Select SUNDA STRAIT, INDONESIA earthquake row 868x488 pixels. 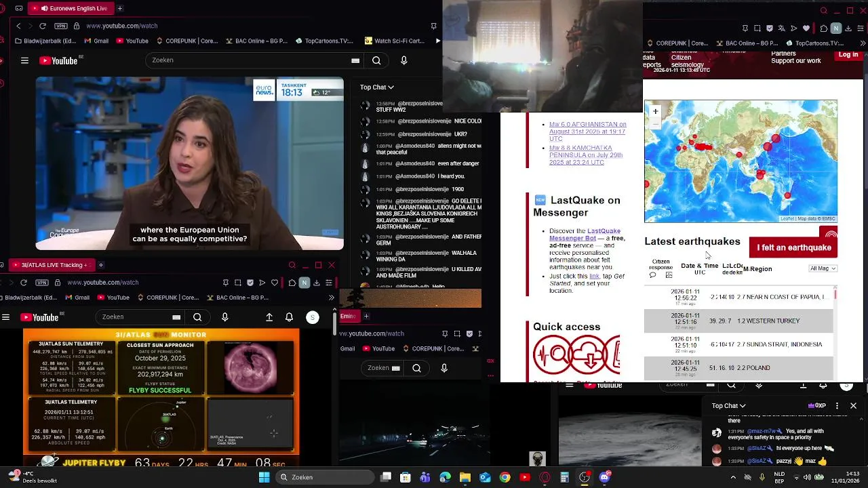738,344
